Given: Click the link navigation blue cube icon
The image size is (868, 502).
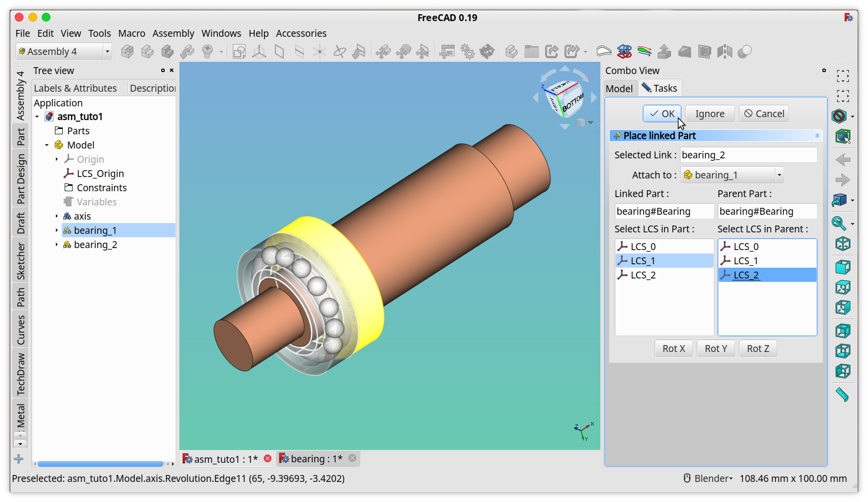Looking at the screenshot, I should pyautogui.click(x=839, y=200).
